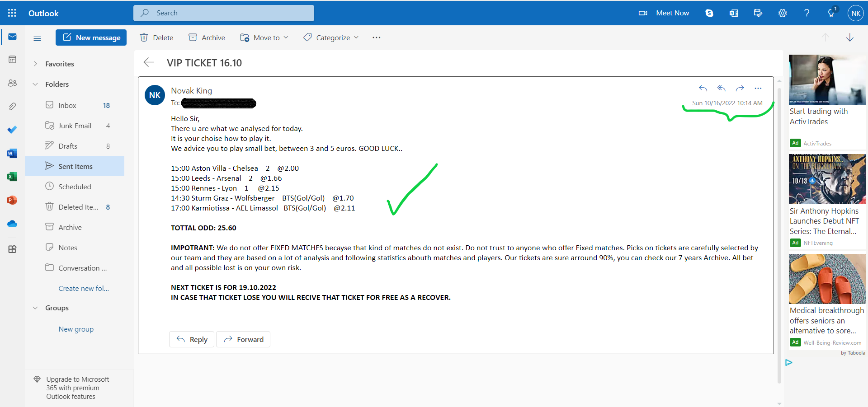Open the Deleted Items folder
Viewport: 868px width, 407px height.
click(75, 207)
